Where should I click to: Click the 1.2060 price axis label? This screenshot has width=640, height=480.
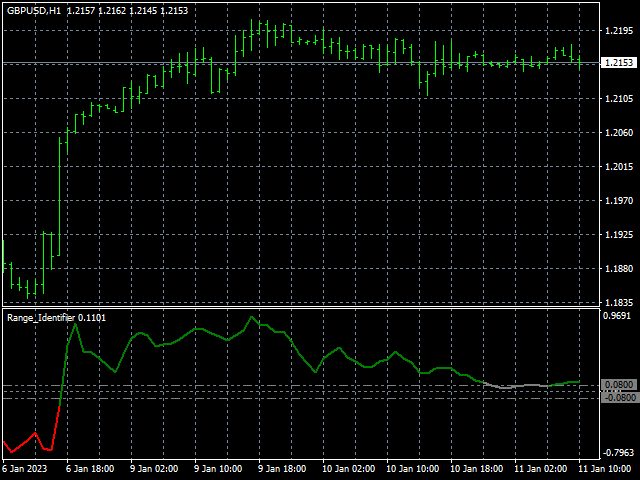pos(619,132)
